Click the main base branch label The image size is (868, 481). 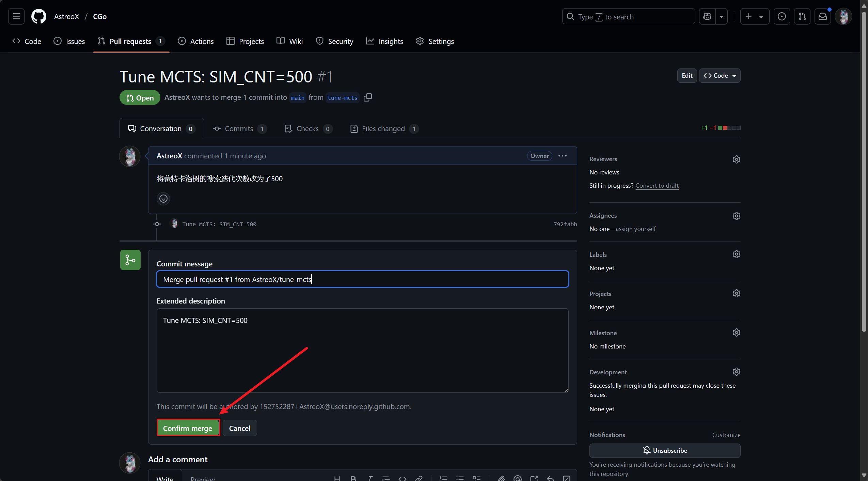(298, 98)
